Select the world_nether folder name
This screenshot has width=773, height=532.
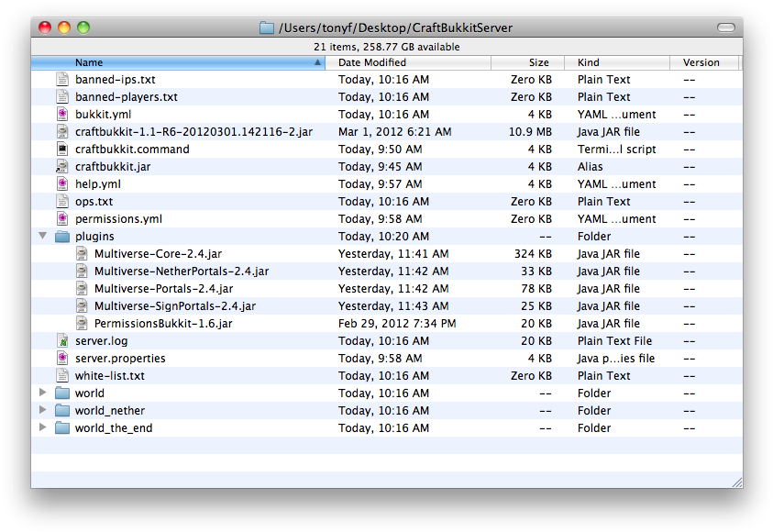[110, 411]
